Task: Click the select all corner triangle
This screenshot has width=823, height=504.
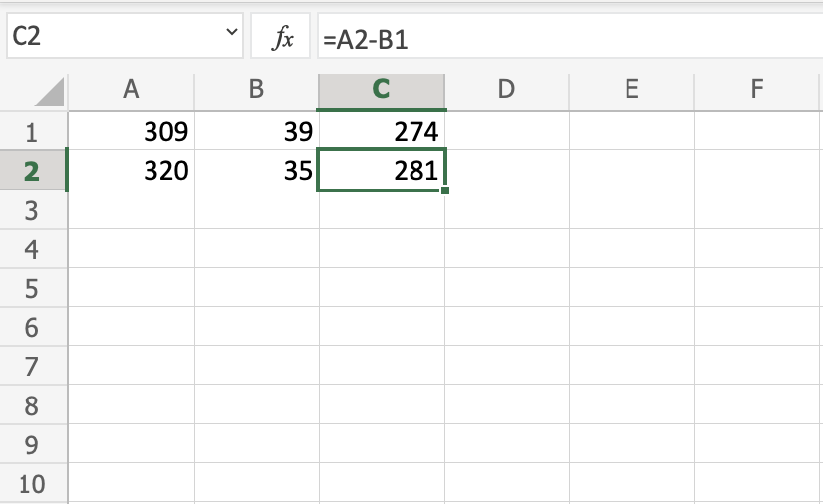Action: tap(49, 93)
